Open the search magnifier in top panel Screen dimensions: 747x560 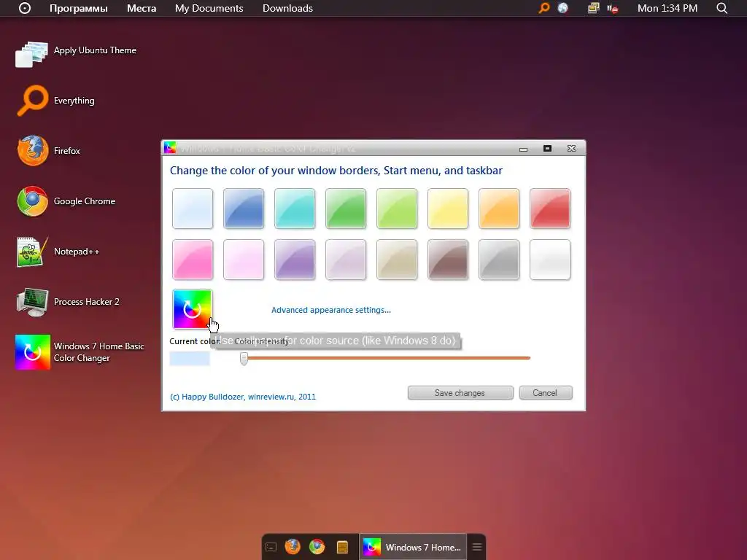721,8
